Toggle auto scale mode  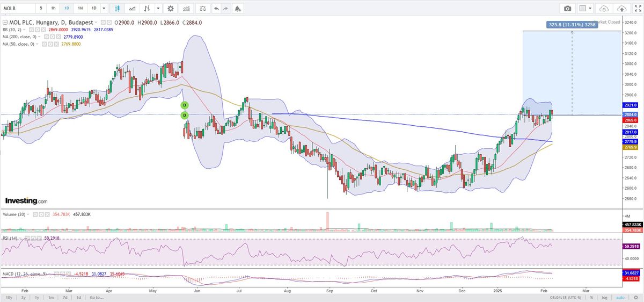point(620,297)
